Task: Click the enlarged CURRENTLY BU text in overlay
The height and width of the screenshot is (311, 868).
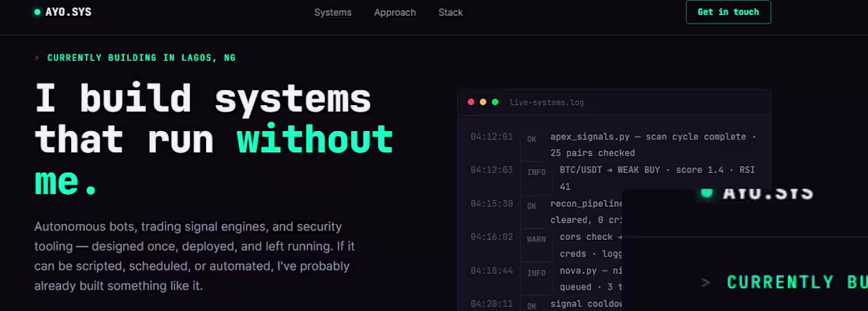Action: 797,282
